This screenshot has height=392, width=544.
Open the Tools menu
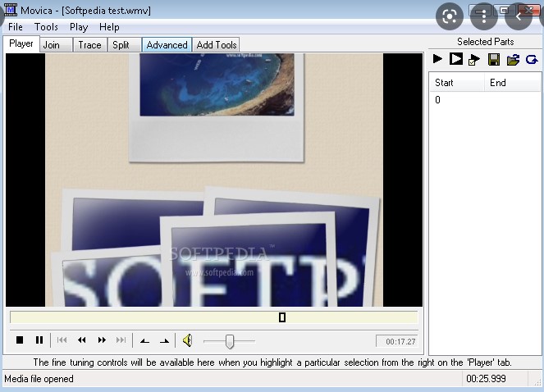[x=46, y=27]
